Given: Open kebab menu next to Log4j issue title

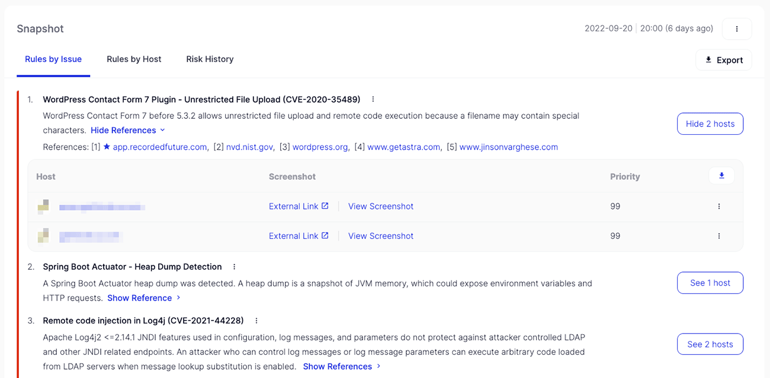Looking at the screenshot, I should coord(256,321).
